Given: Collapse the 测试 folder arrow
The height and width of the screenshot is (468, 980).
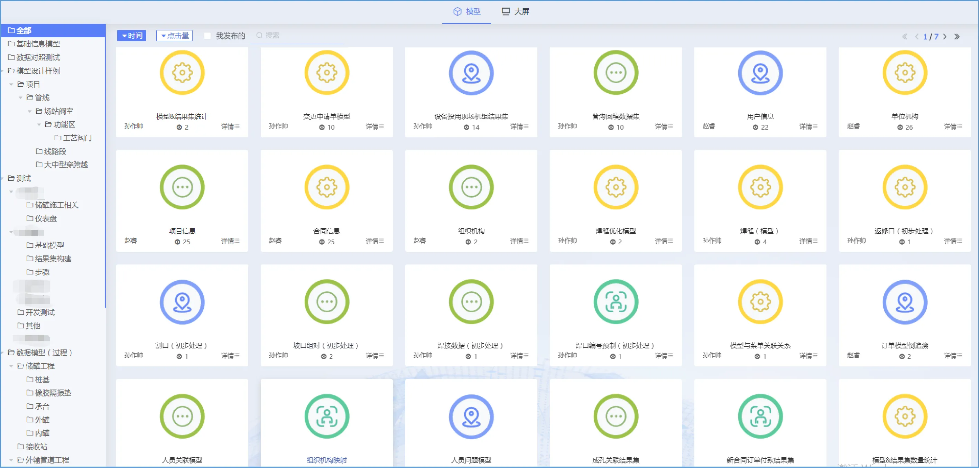Looking at the screenshot, I should click(x=3, y=178).
